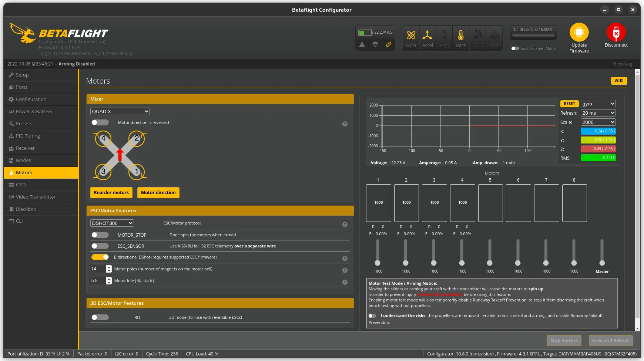Toggle Bidirectional DShot switch off
The image size is (644, 361).
[100, 257]
